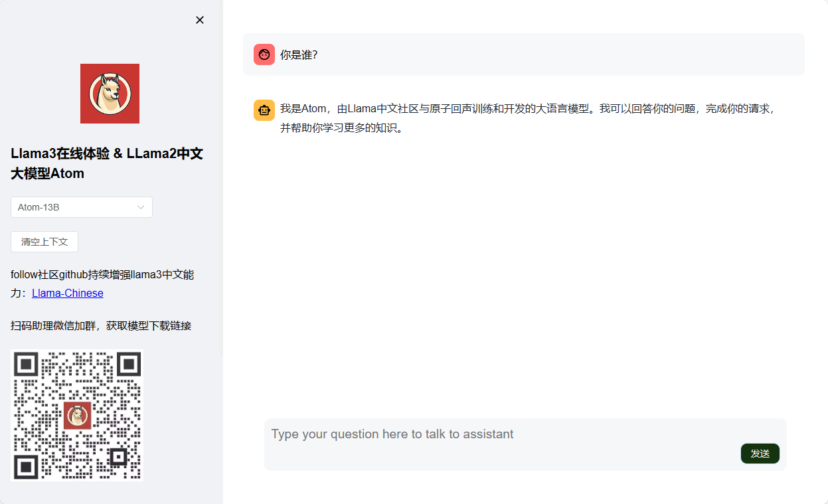This screenshot has width=828, height=504.
Task: Click the user avatar icon beside 你是谁
Action: (x=264, y=54)
